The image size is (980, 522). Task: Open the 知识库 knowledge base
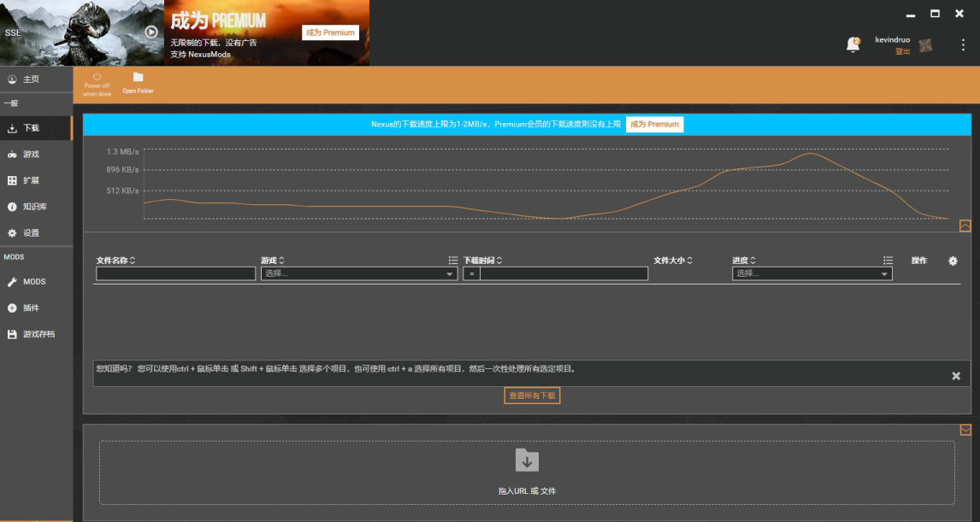click(36, 207)
